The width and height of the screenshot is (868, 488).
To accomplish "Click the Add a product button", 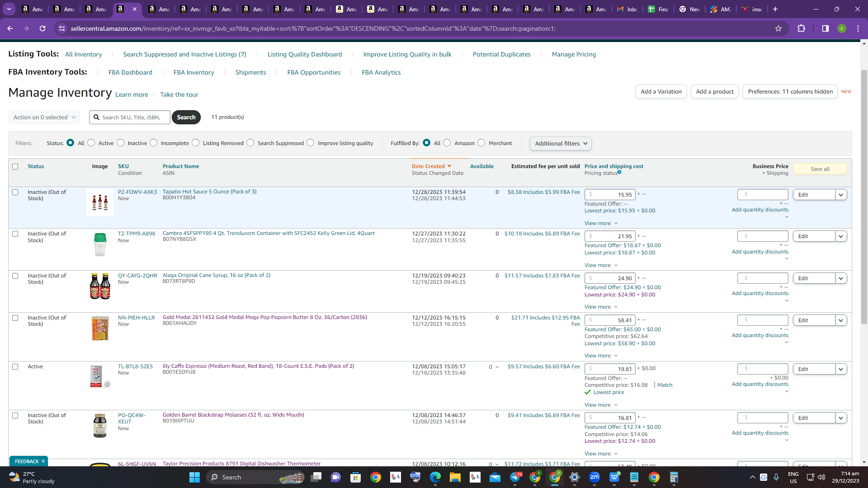I will (715, 91).
